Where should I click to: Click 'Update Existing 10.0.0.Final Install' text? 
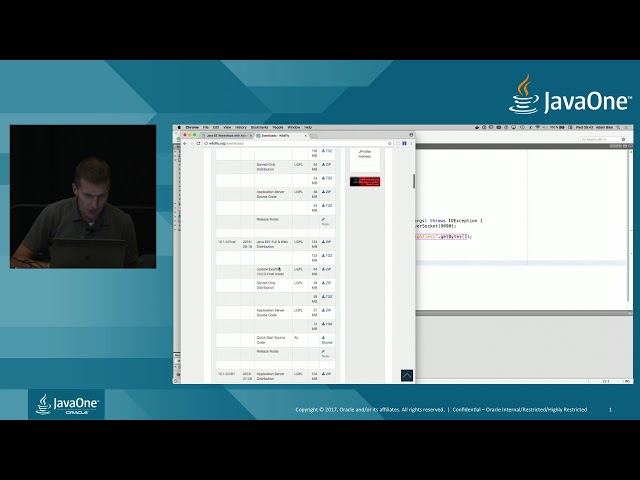[x=270, y=271]
